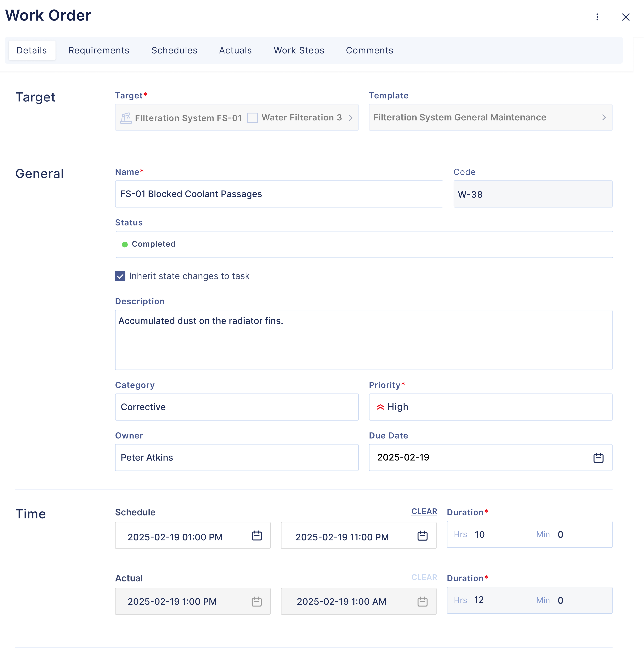Expand the Target field chevron
The image size is (644, 648).
(x=351, y=118)
